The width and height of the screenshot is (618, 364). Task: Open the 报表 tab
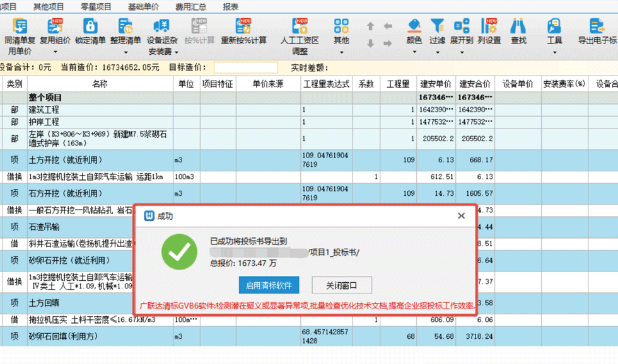click(231, 7)
